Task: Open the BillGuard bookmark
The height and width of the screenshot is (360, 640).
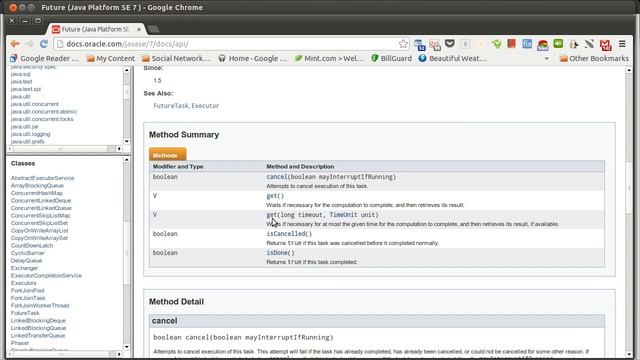Action: [x=391, y=58]
